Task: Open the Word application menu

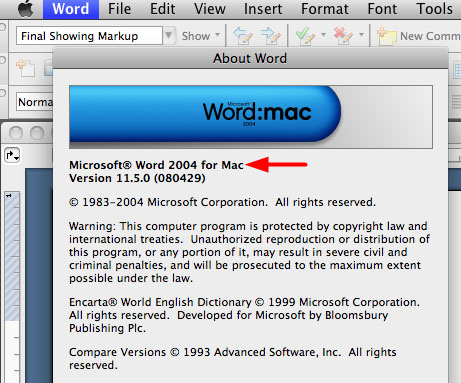Action: (71, 9)
